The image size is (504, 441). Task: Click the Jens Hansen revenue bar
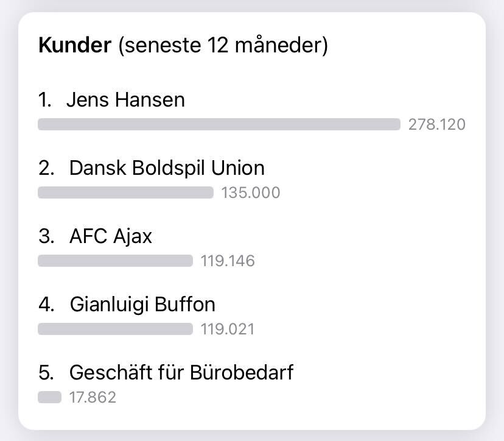tap(219, 124)
